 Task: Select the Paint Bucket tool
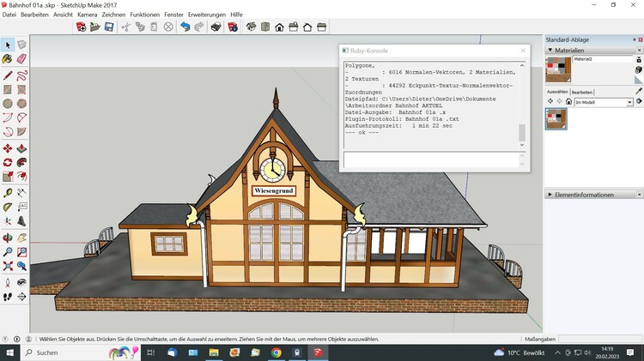point(8,59)
